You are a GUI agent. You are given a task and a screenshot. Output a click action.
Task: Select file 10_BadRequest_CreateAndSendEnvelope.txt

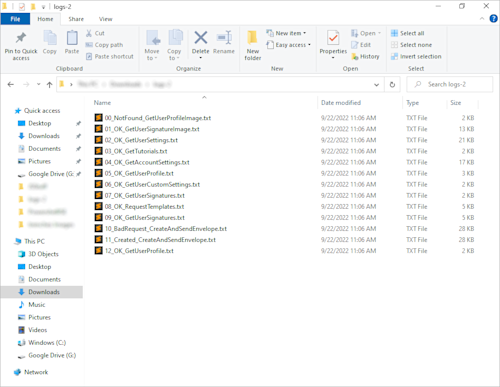click(166, 229)
